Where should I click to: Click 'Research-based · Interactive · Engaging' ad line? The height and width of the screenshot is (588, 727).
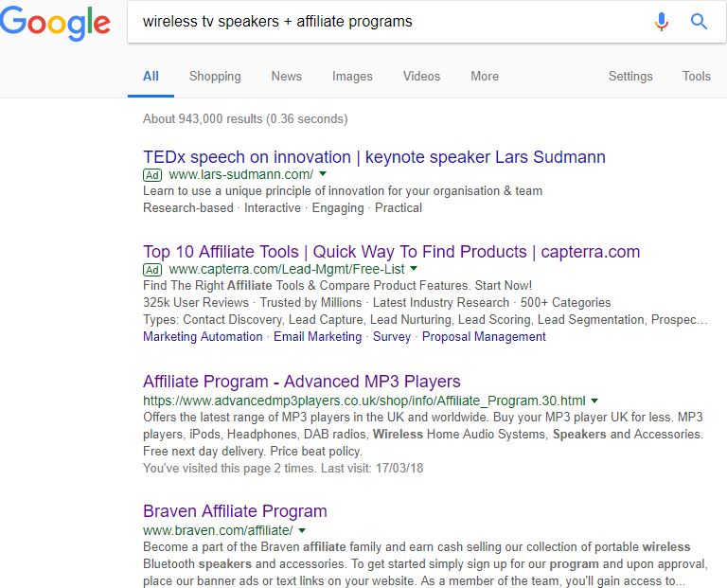pos(282,208)
